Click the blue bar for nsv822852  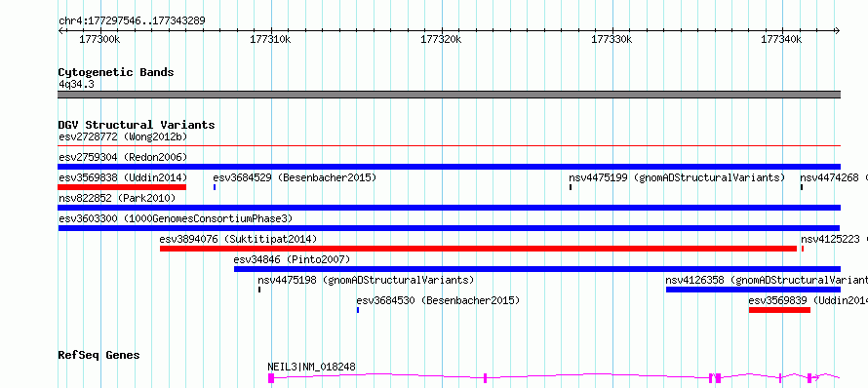(449, 208)
